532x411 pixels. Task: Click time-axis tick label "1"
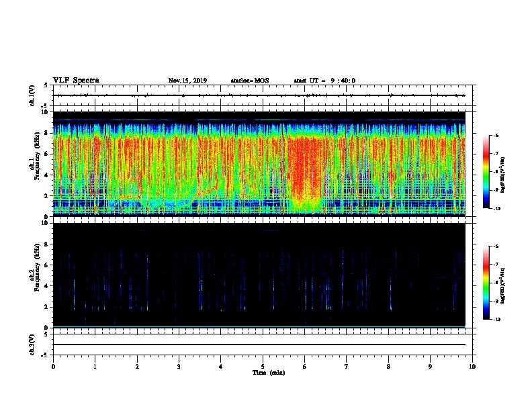95,367
